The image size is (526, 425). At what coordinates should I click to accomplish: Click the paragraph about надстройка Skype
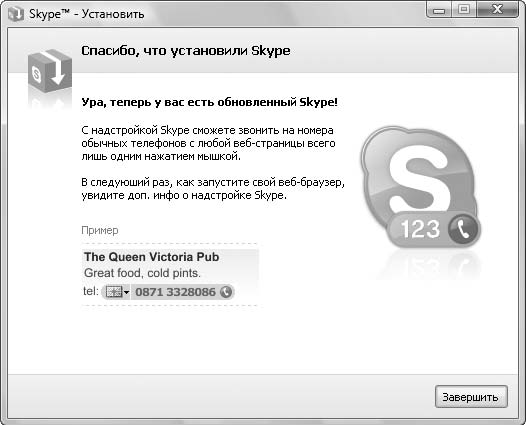coord(208,143)
